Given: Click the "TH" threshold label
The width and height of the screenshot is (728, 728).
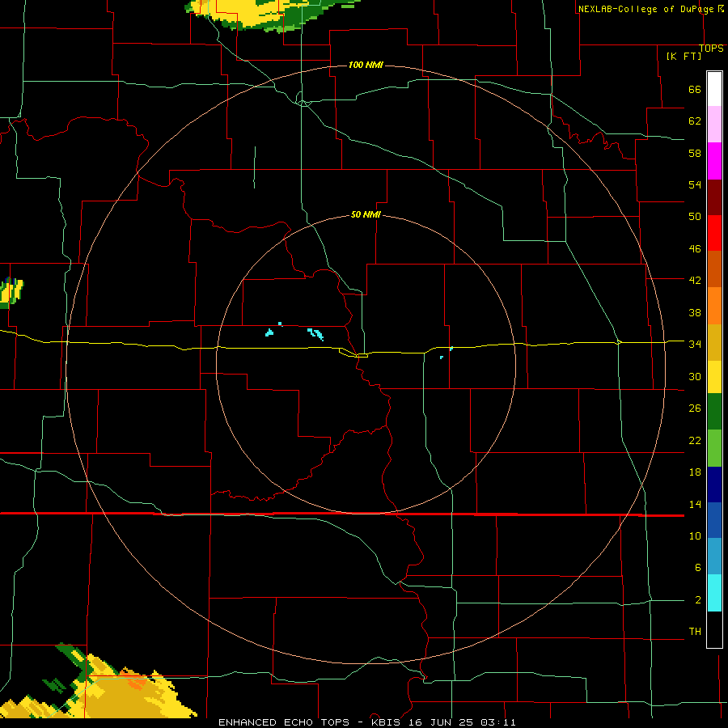Looking at the screenshot, I should coord(695,632).
